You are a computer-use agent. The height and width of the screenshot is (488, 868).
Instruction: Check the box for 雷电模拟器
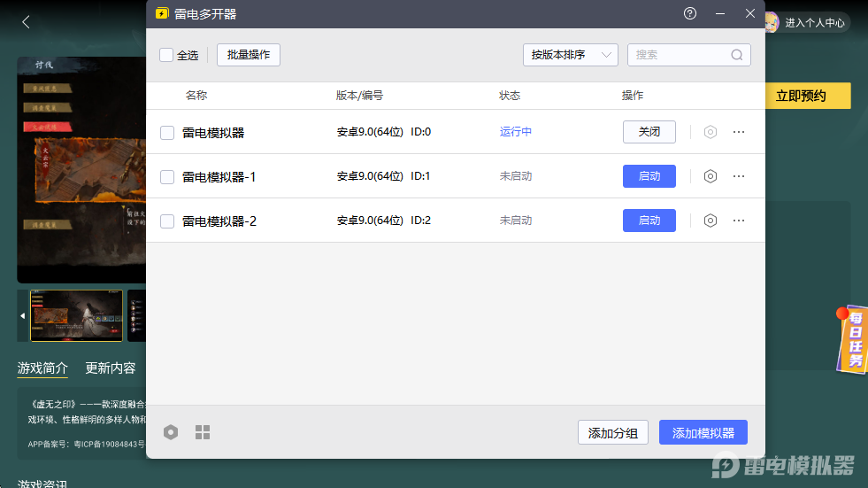167,133
